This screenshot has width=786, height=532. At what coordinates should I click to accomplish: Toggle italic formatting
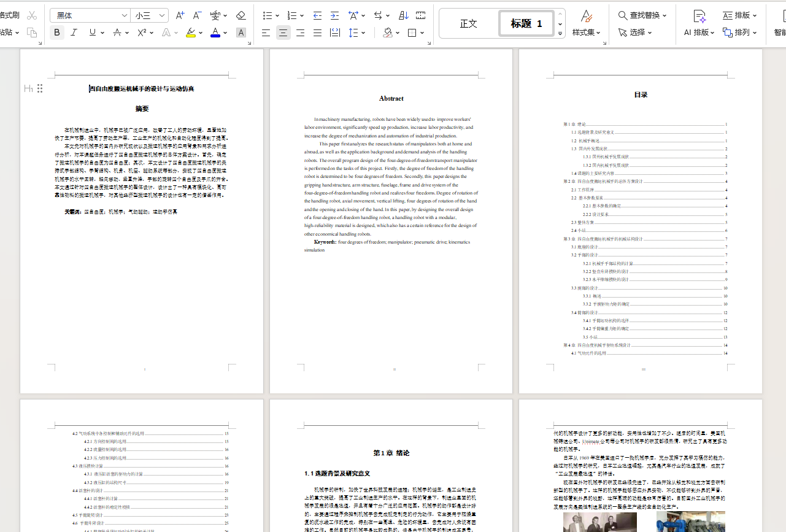pos(74,33)
